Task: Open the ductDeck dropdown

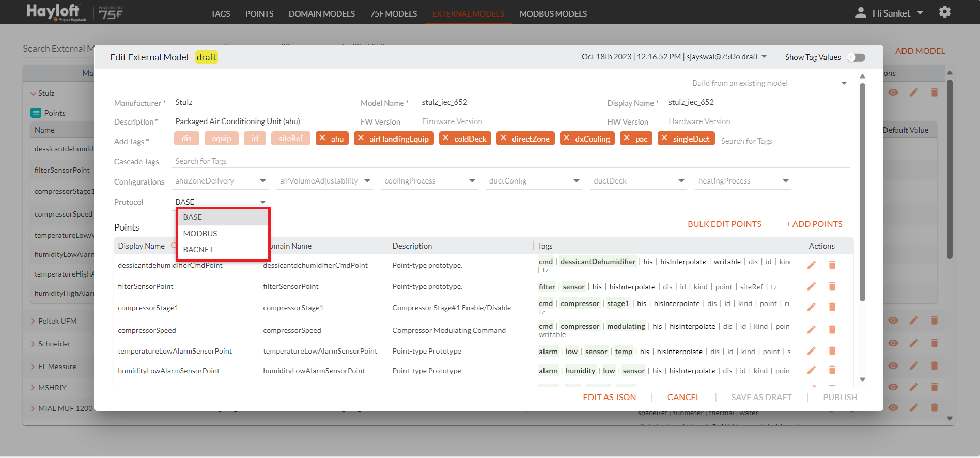Action: click(x=639, y=181)
